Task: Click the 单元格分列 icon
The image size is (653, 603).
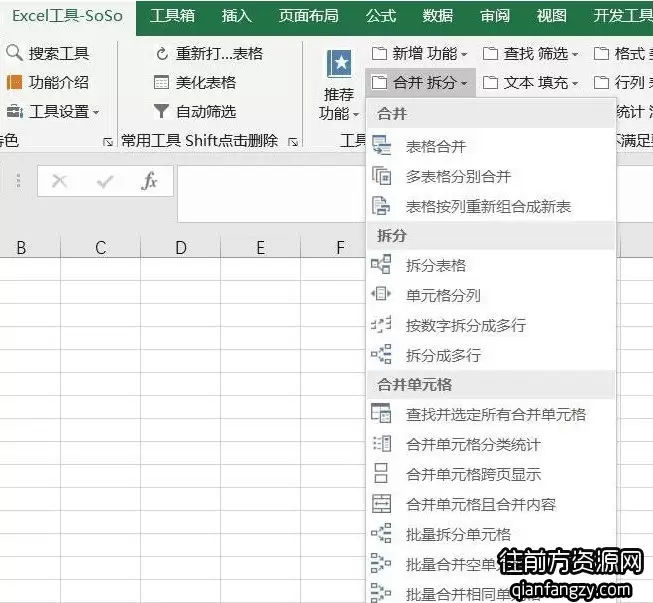Action: tap(381, 294)
